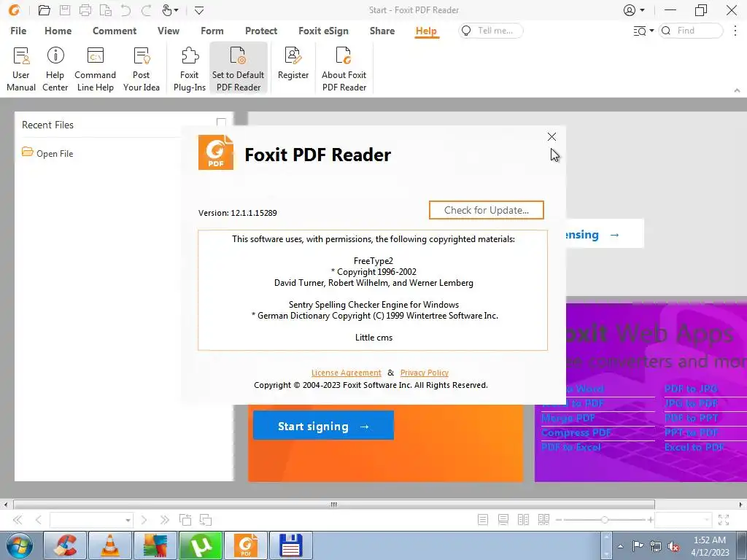Switch to the Comment tab
Image resolution: width=747 pixels, height=560 pixels.
coord(115,31)
